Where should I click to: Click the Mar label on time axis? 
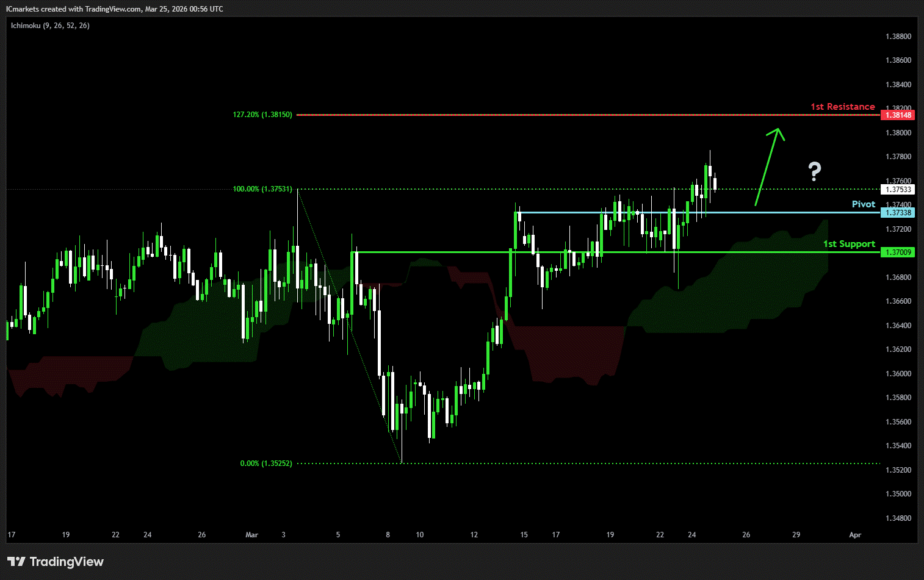pyautogui.click(x=251, y=535)
